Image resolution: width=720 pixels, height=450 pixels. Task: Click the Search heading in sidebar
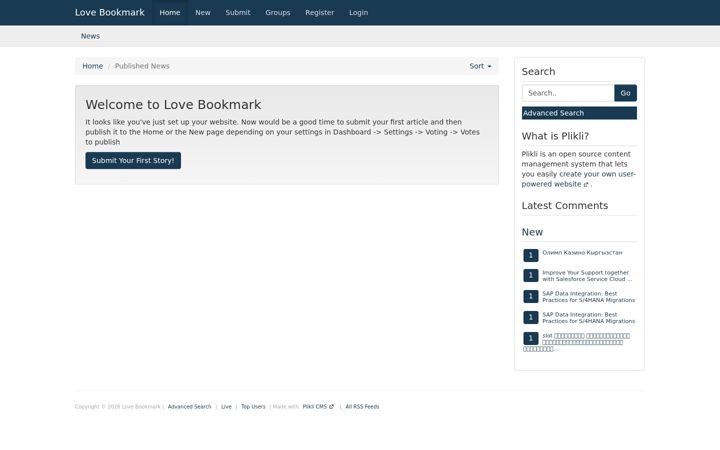pos(538,71)
